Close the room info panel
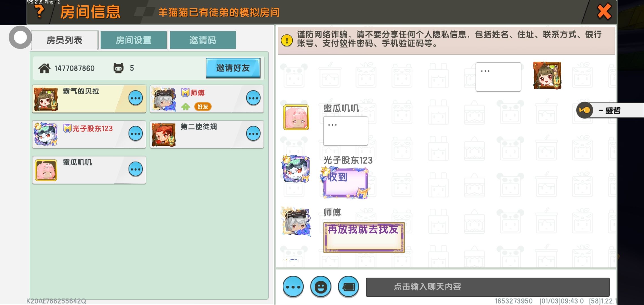 coord(604,12)
